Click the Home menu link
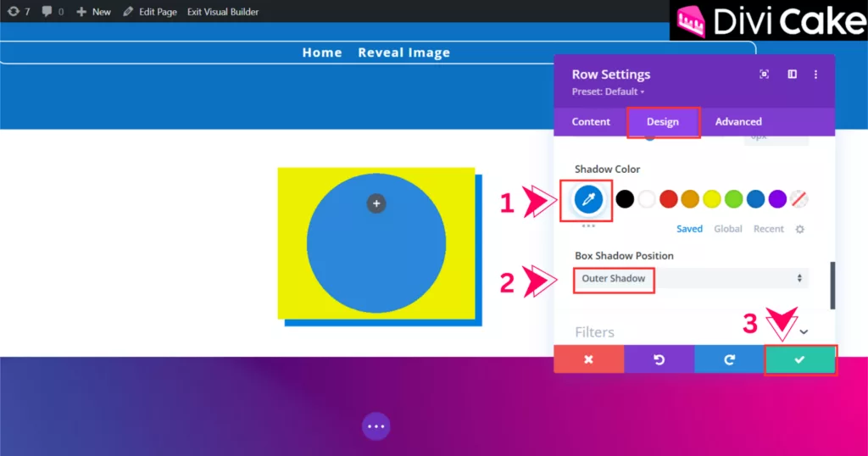The height and width of the screenshot is (456, 868). [x=321, y=53]
